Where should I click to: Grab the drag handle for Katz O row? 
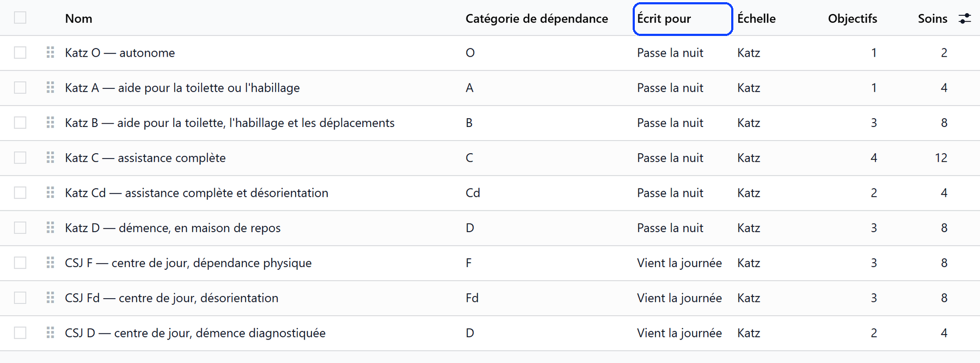pyautogui.click(x=50, y=52)
